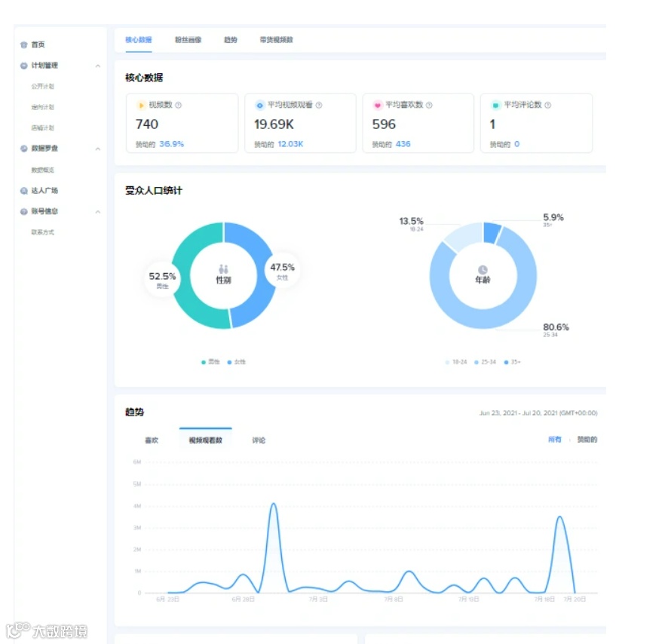Screen dimensions: 665x644
Task: Click the help icon next to 视频数
Action: (x=179, y=106)
